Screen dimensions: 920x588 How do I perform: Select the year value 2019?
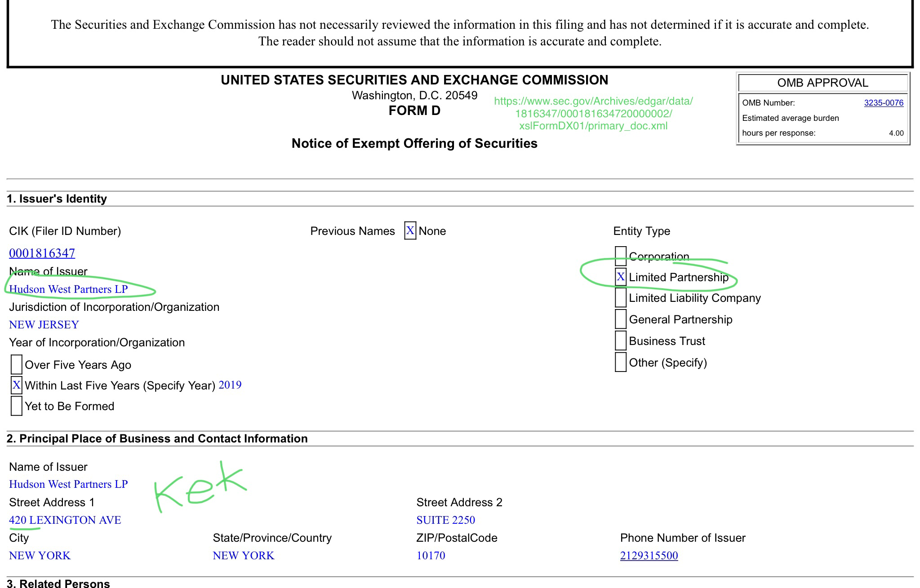coord(230,385)
